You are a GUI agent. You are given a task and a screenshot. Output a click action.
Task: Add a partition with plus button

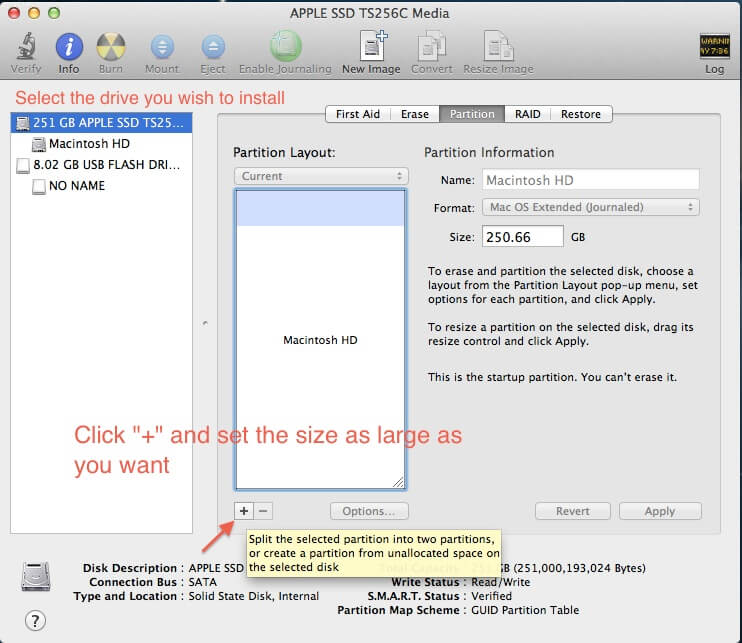[x=244, y=511]
